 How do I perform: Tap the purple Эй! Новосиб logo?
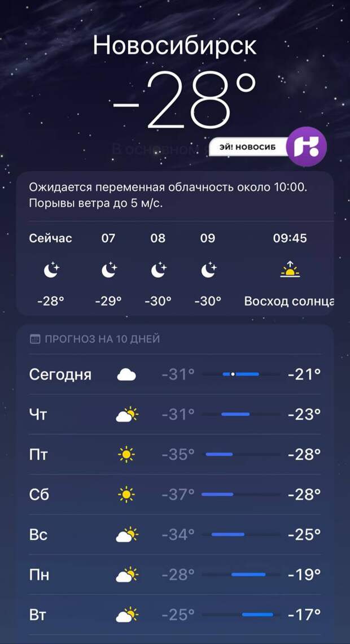click(307, 146)
